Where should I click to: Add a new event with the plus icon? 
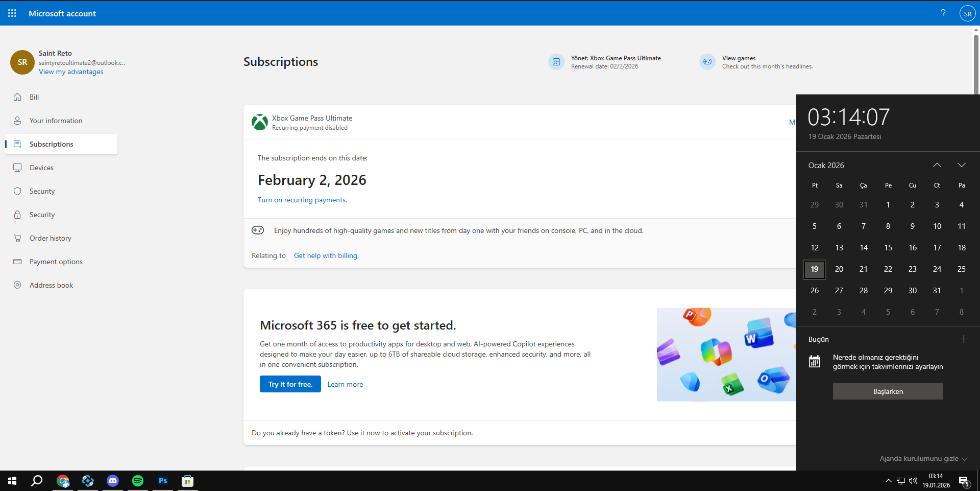click(964, 339)
